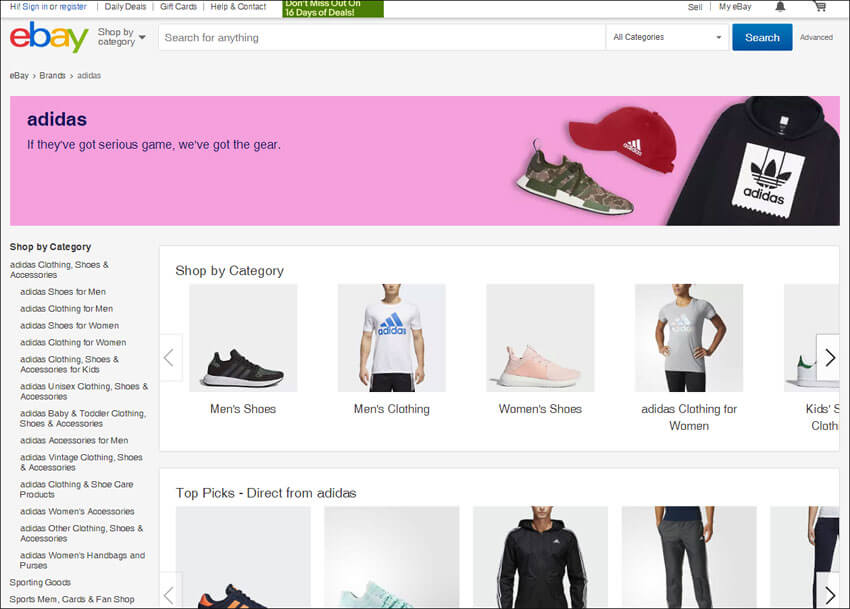Open adidas Women's Handbags and Purses

[x=82, y=560]
